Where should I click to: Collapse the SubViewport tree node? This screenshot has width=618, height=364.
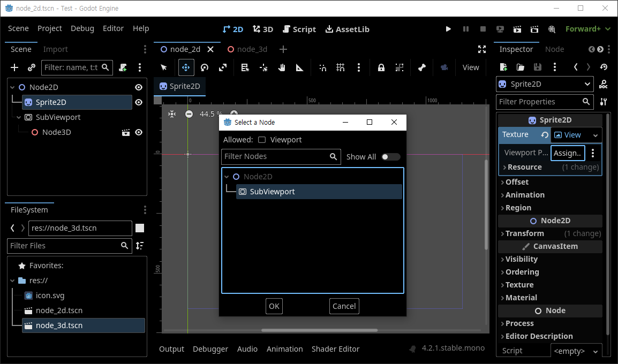pyautogui.click(x=19, y=117)
